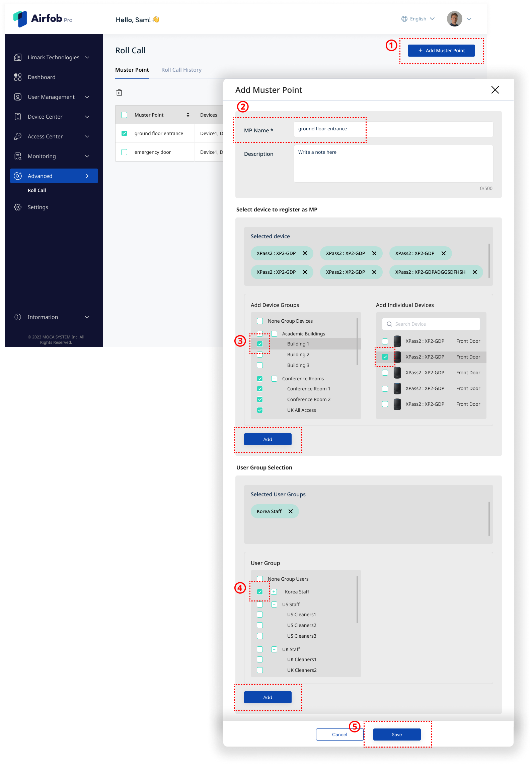This screenshot has width=532, height=766.
Task: Remove the first selected XPass2 device chip
Action: (x=305, y=253)
